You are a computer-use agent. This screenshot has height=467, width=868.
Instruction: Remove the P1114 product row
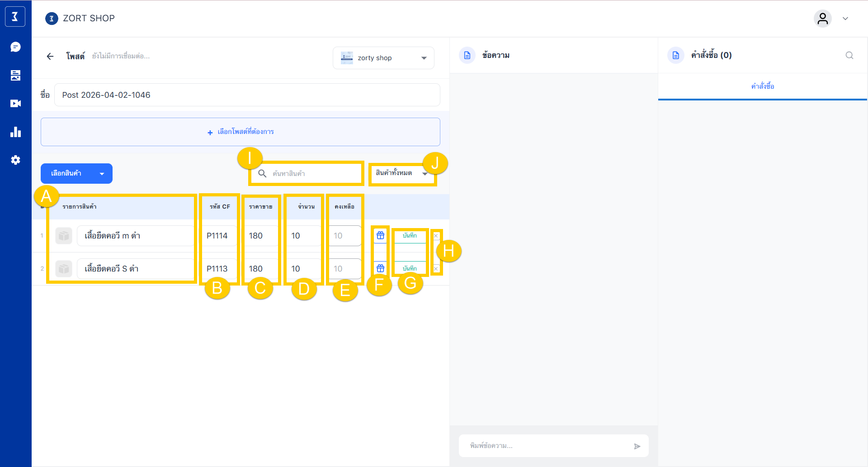(x=436, y=236)
